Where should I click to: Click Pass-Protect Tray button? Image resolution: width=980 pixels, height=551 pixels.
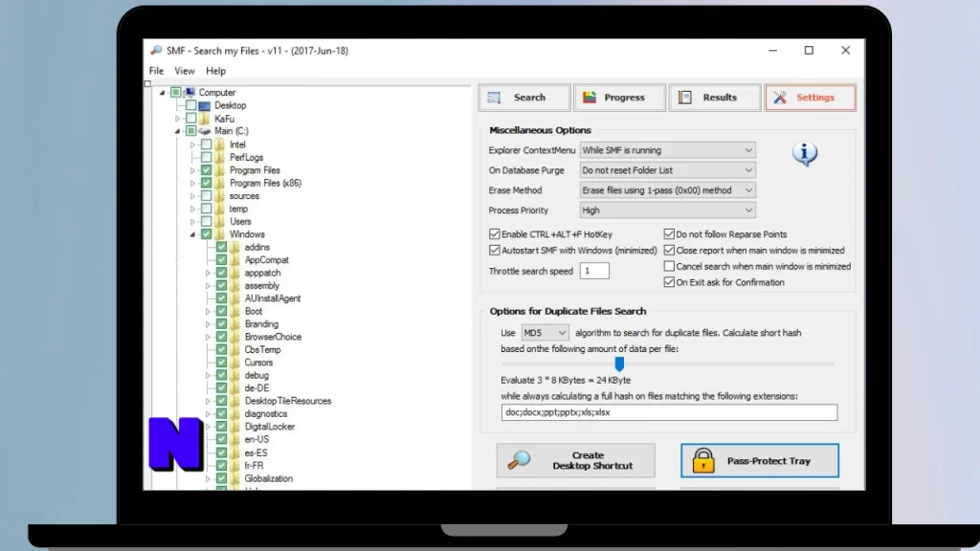[759, 460]
